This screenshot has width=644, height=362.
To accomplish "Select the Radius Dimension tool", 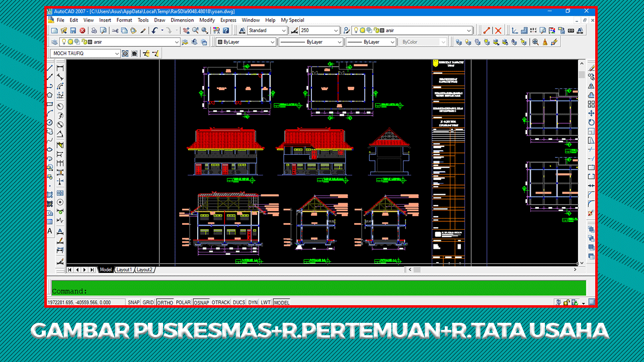I will (60, 106).
